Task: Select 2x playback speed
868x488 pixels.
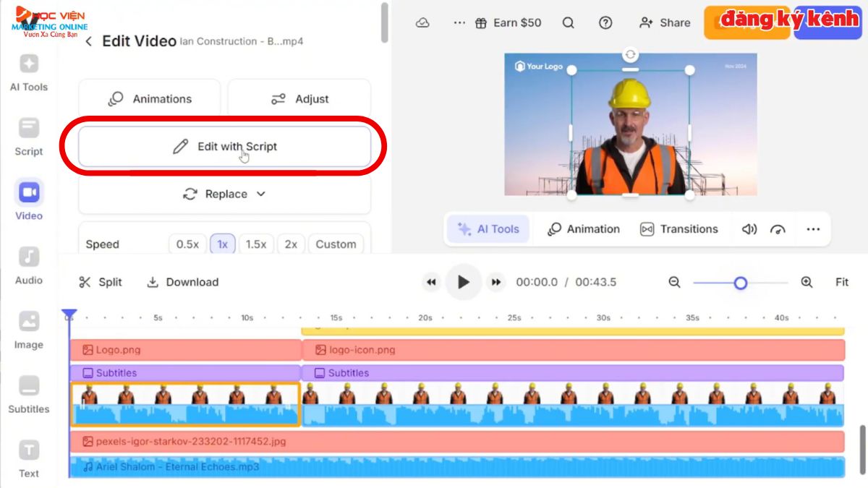Action: pyautogui.click(x=291, y=244)
